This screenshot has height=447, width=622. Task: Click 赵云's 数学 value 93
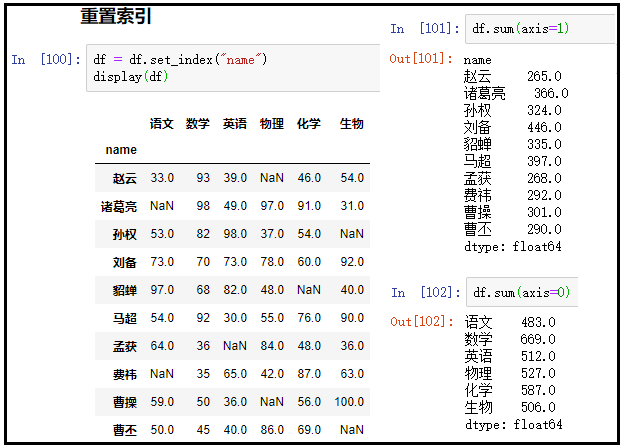203,178
